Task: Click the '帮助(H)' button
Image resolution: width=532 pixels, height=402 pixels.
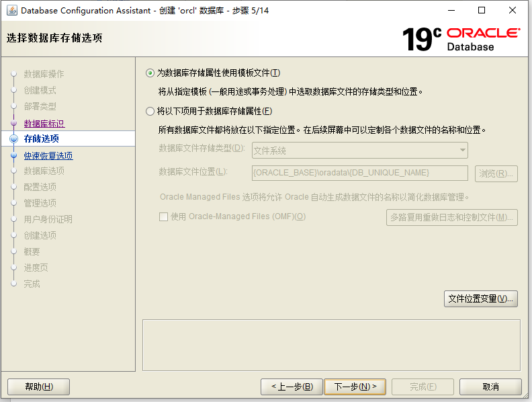Action: [39, 387]
